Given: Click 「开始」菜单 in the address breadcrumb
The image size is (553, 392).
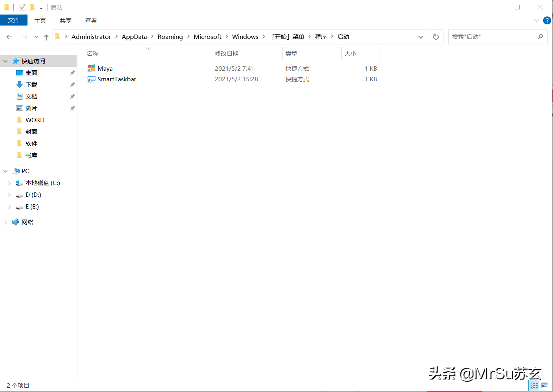Looking at the screenshot, I should coord(288,37).
